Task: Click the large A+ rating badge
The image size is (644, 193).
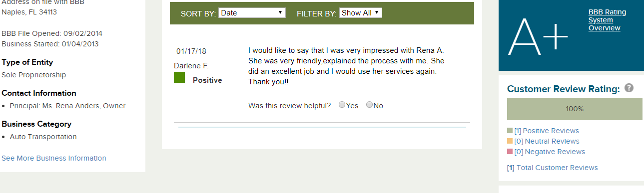Action: click(x=538, y=36)
